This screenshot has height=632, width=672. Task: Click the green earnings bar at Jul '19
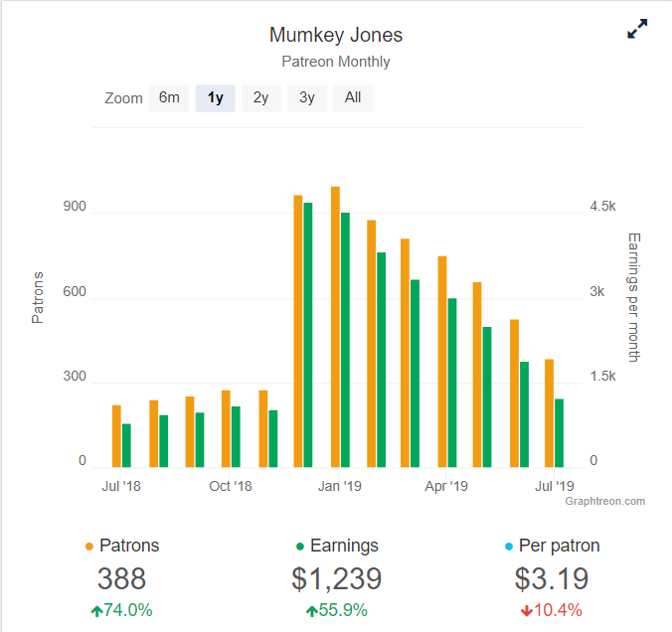tap(559, 432)
